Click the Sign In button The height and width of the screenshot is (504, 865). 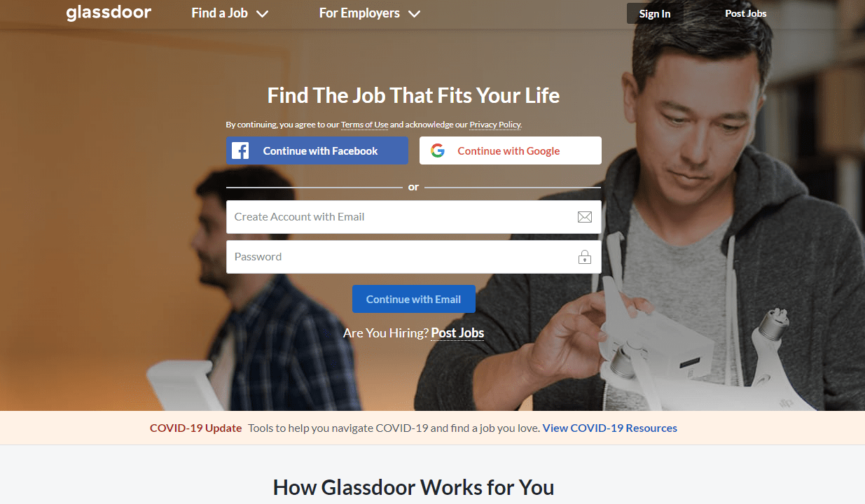(x=655, y=13)
